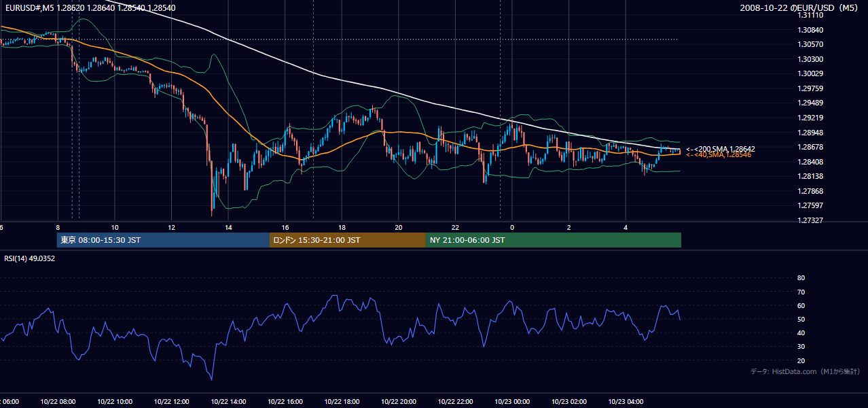Click price axis label 1.29219
The width and height of the screenshot is (868, 408).
(x=810, y=118)
